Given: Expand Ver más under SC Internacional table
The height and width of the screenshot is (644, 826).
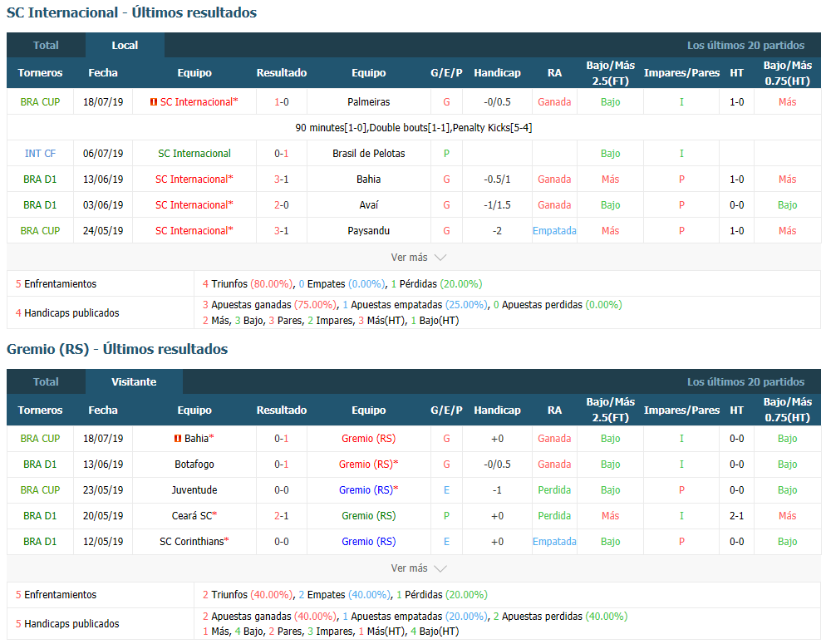Looking at the screenshot, I should coord(418,258).
